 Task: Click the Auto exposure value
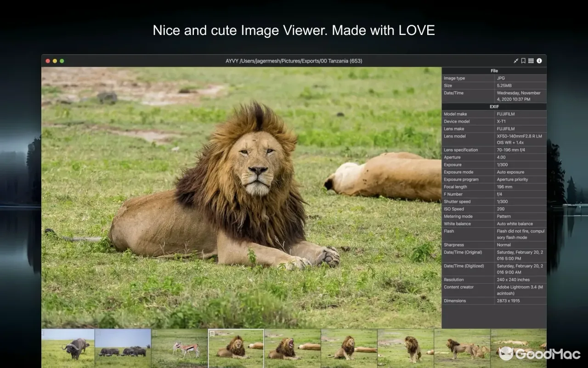point(510,172)
